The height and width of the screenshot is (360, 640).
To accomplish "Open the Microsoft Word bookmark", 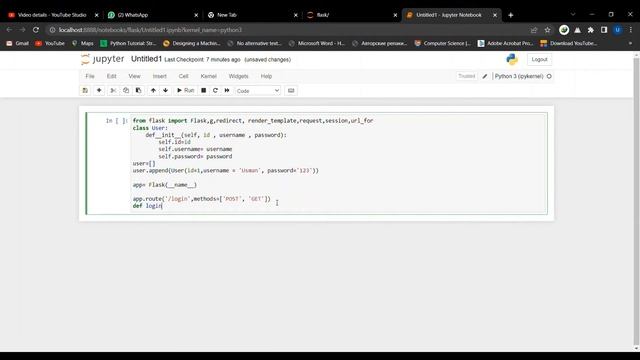I will pos(316,43).
